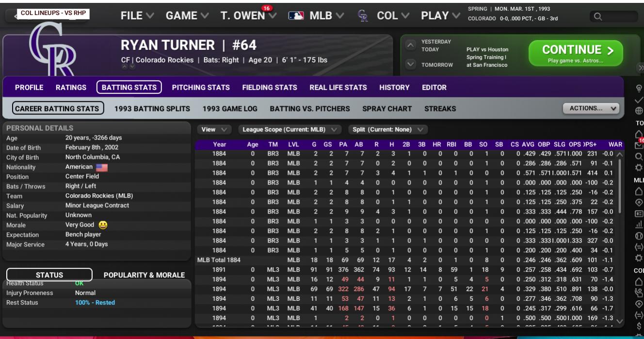Open the gear settings icon under TO section

pyautogui.click(x=639, y=168)
